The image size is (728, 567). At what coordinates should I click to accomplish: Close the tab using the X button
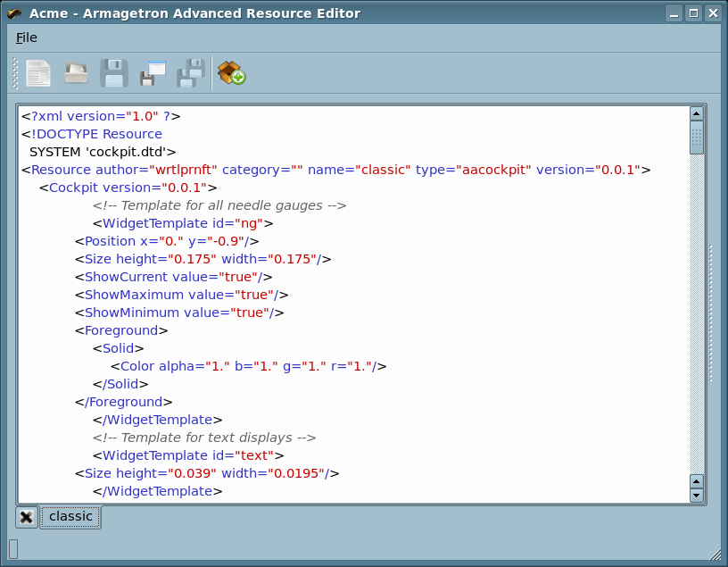tap(27, 517)
